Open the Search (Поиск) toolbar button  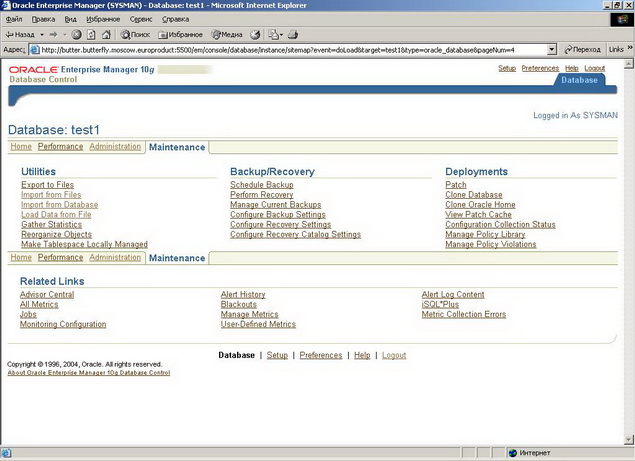(x=135, y=35)
